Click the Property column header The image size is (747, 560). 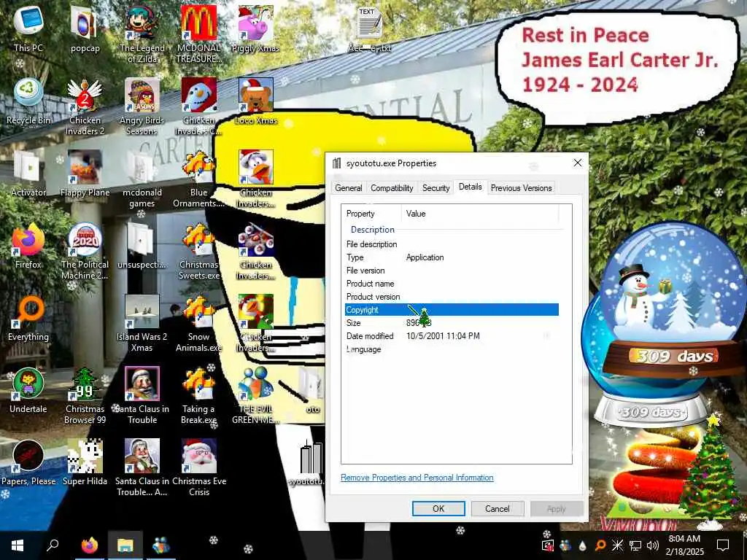[x=373, y=214]
